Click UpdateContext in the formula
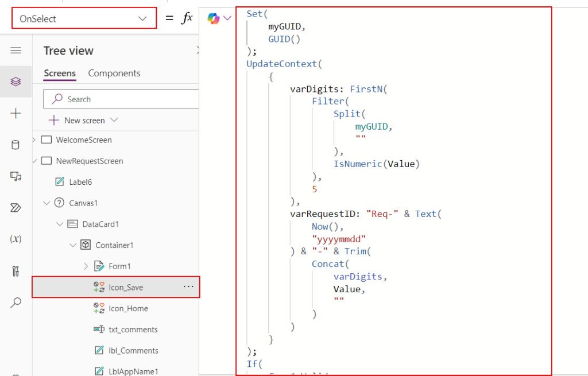Image resolution: width=588 pixels, height=376 pixels. pos(281,64)
